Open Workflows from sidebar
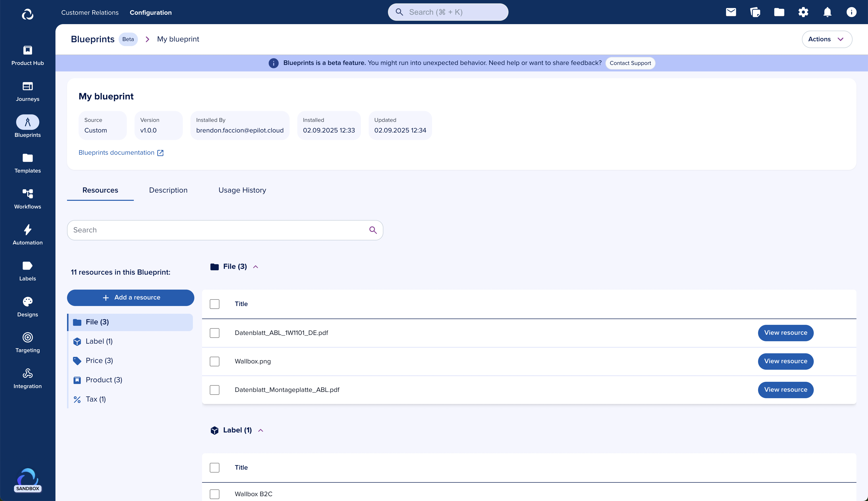 coord(27,199)
